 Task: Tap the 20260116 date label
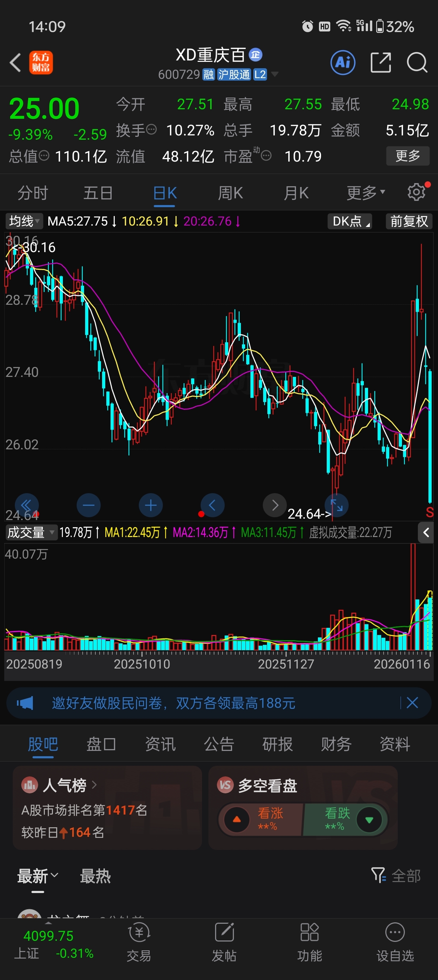pyautogui.click(x=402, y=664)
